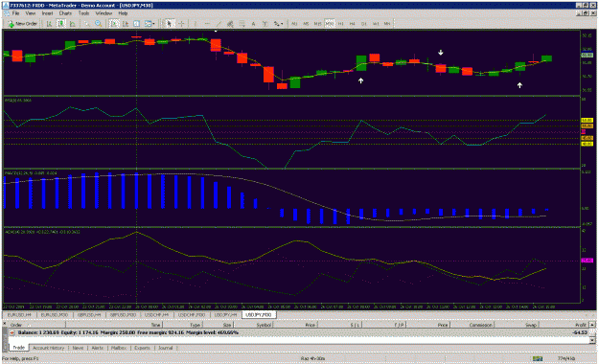Select the vertical line drawing tool
The height and width of the screenshot is (364, 599).
point(196,24)
